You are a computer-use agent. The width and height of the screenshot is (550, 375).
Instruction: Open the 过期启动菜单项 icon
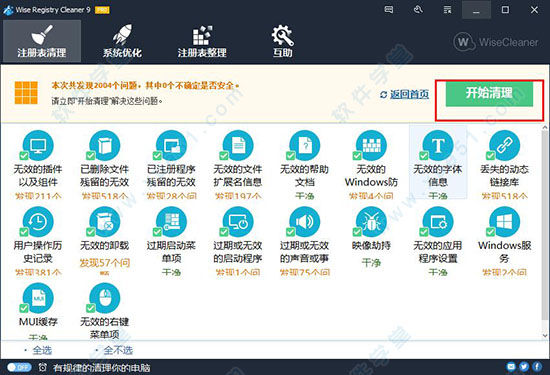171,222
